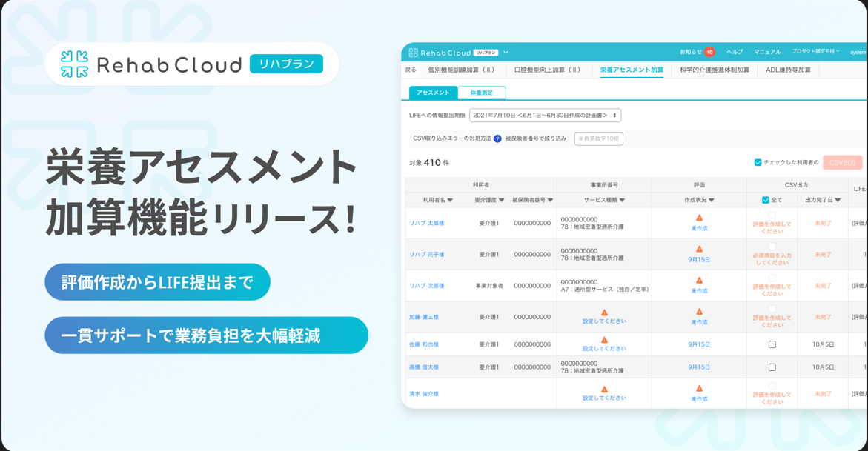Click warning icon in リハブ 太郎 evaluation cell
Image resolution: width=868 pixels, height=451 pixels.
(x=699, y=218)
